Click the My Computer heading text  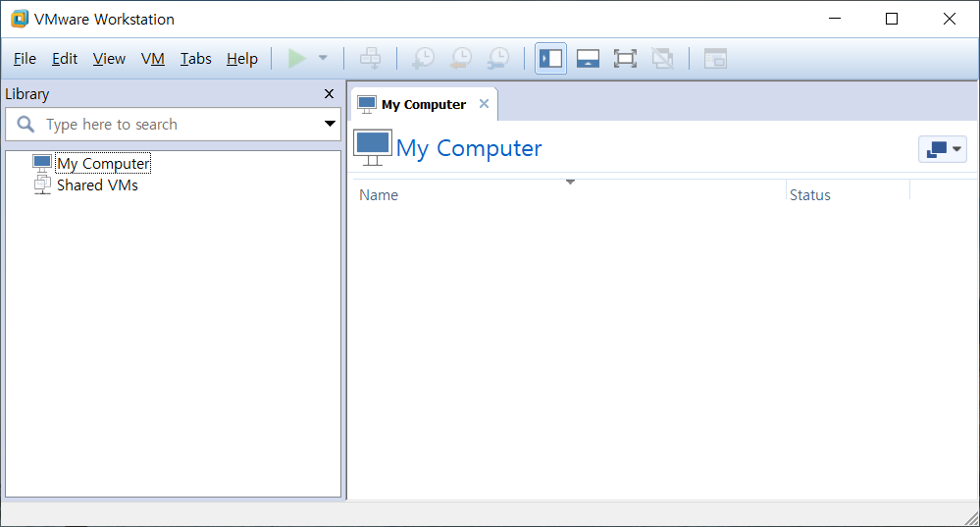click(469, 148)
